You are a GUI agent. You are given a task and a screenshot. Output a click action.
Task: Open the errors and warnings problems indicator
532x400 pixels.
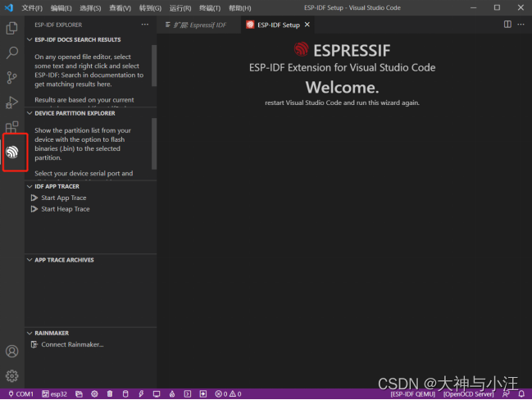tap(228, 394)
